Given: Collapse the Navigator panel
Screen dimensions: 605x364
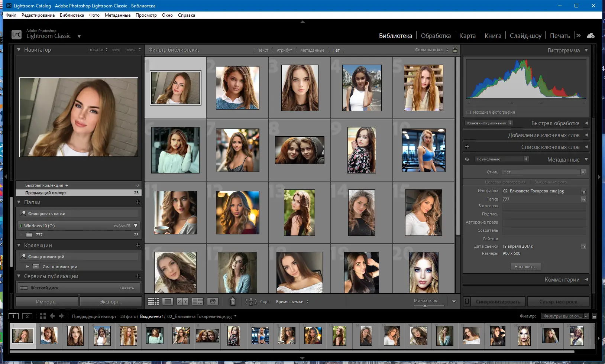Looking at the screenshot, I should (x=19, y=50).
